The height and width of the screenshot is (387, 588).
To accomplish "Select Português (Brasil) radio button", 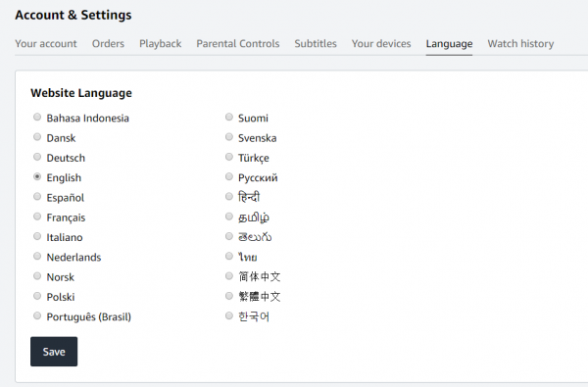I will (37, 315).
